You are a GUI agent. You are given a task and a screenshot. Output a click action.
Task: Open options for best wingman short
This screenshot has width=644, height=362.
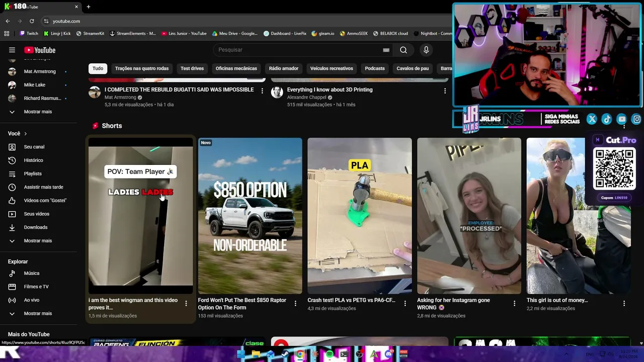186,303
